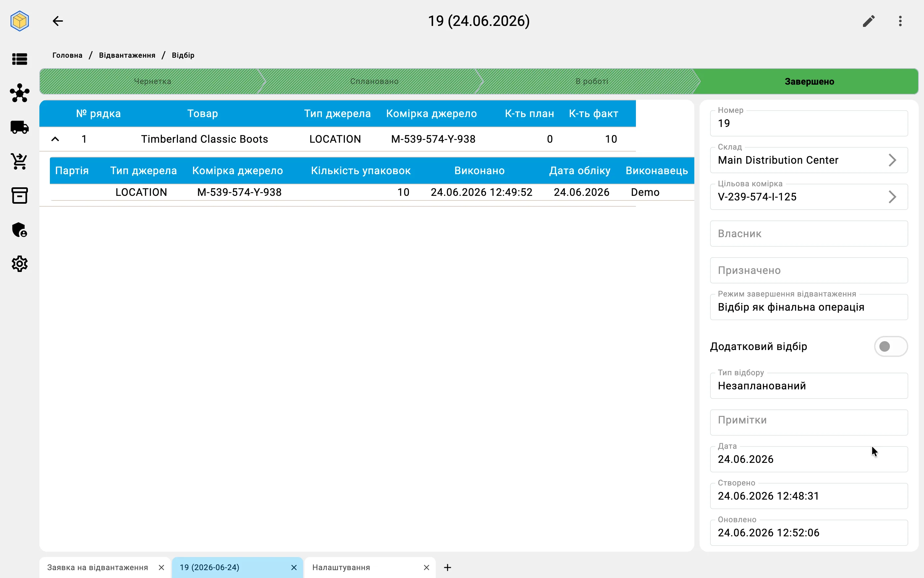Open the three-dot more options menu
924x578 pixels.
point(900,21)
